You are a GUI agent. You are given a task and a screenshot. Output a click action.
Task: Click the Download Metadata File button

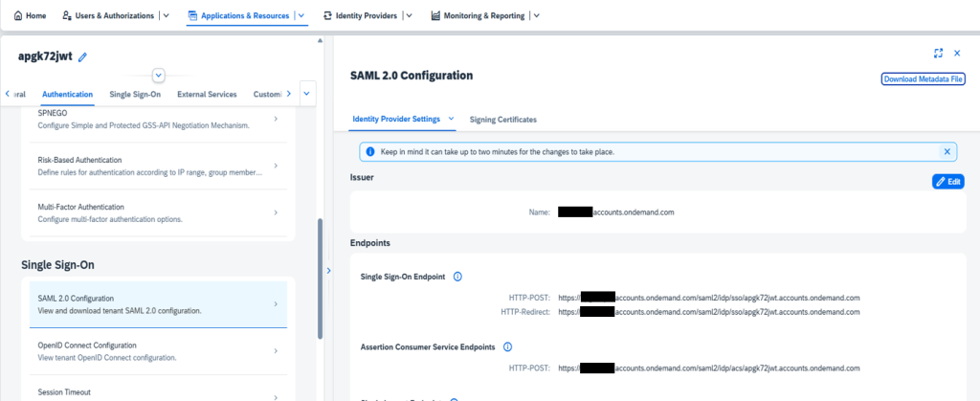(923, 79)
